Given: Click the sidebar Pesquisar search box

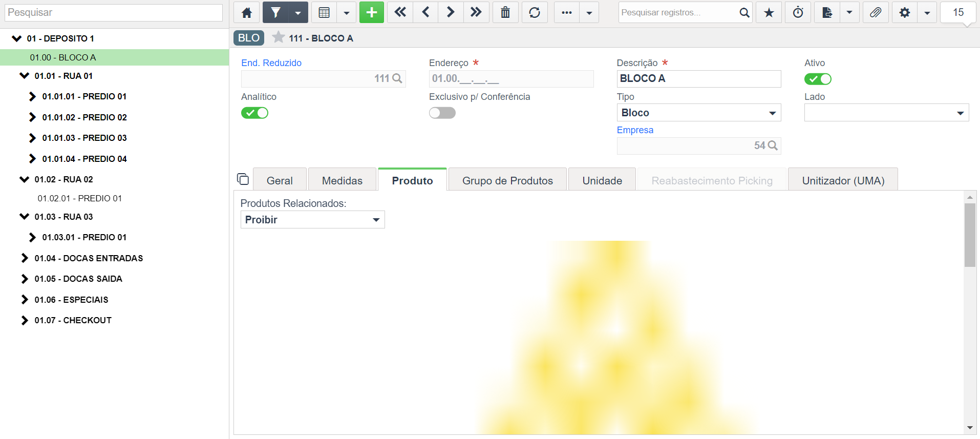Looking at the screenshot, I should point(114,12).
